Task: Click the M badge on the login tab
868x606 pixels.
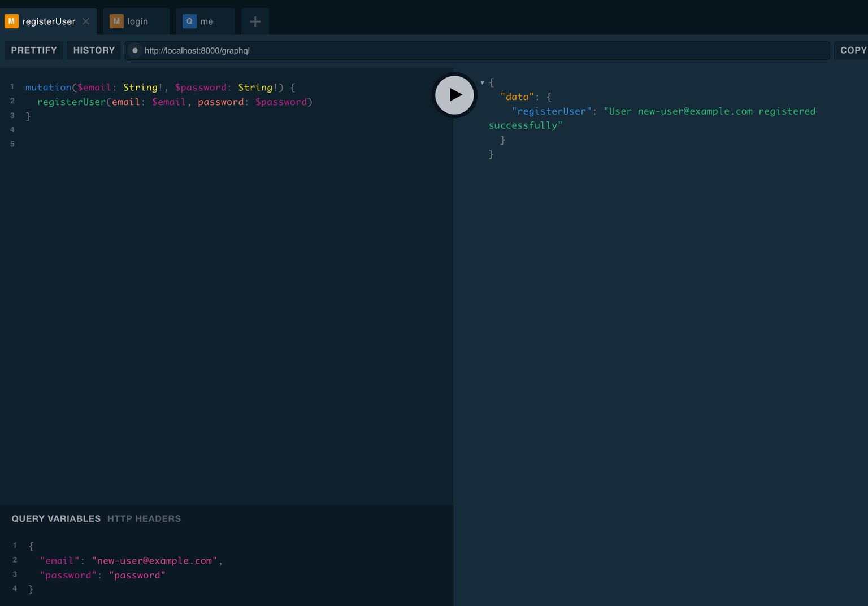Action: tap(116, 21)
